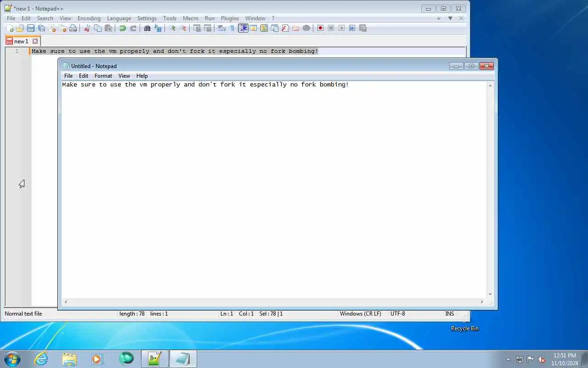Viewport: 588px width, 368px height.
Task: Create a new file in Notepad++ toolbar
Action: (9, 28)
